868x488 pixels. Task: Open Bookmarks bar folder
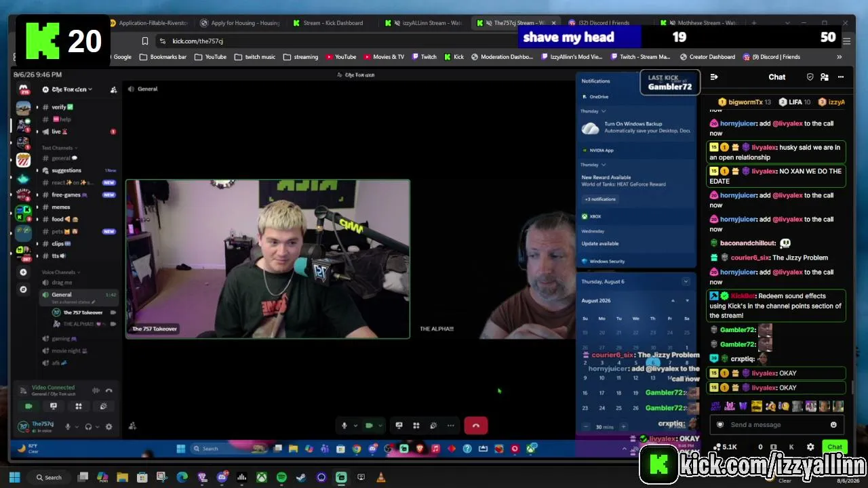(x=163, y=57)
